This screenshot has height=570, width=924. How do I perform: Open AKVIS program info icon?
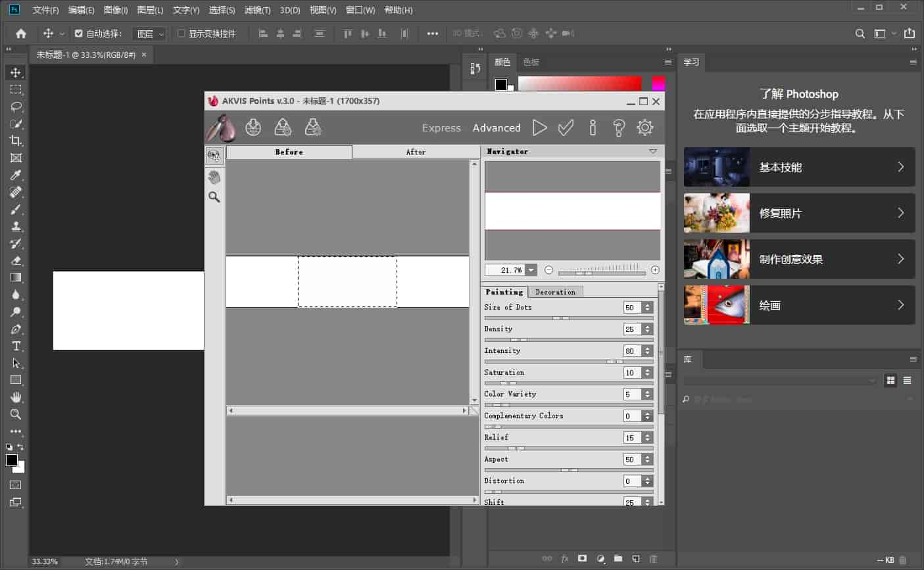[593, 128]
